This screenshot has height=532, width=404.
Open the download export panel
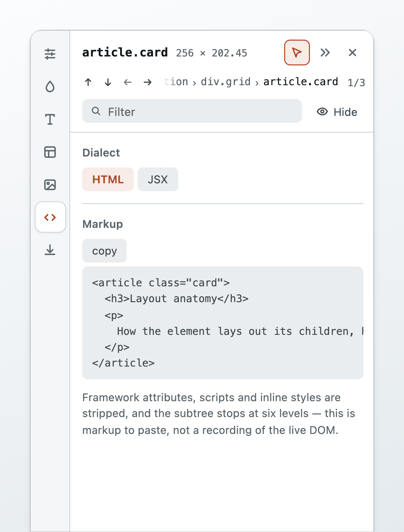50,250
